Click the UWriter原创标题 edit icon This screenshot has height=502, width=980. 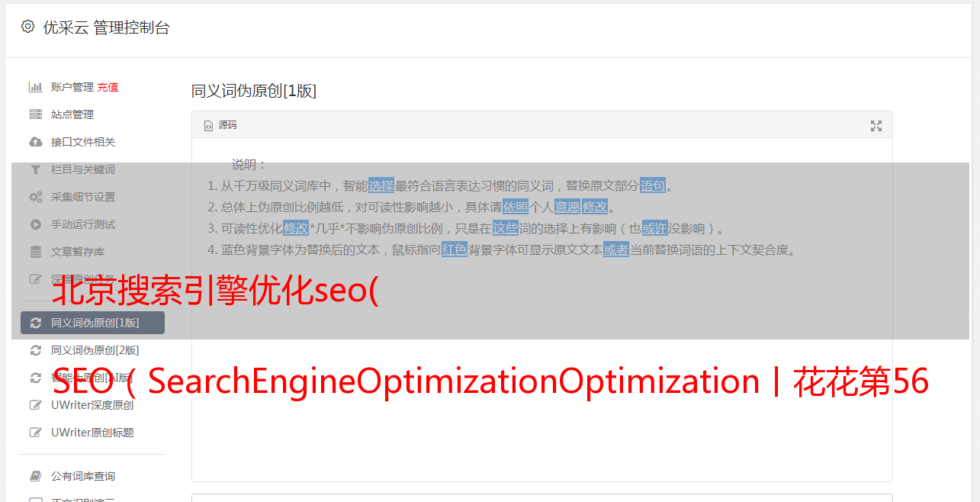35,433
